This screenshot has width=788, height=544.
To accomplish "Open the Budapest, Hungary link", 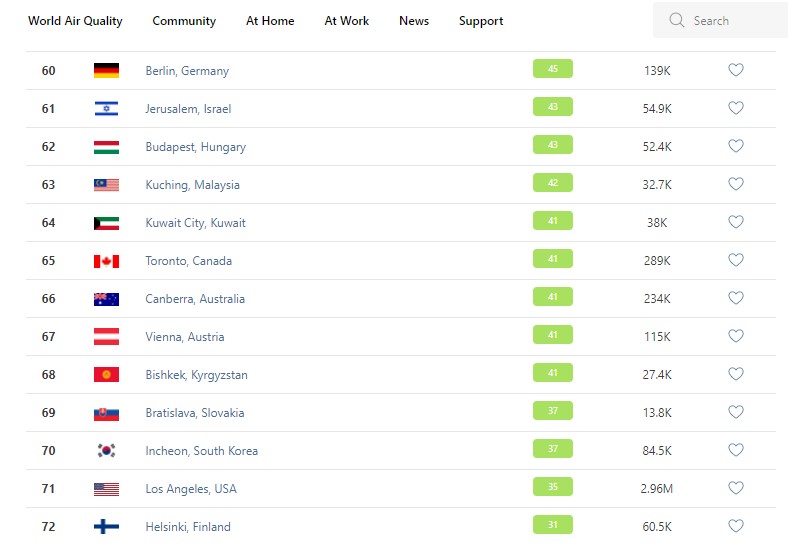I will pyautogui.click(x=195, y=147).
